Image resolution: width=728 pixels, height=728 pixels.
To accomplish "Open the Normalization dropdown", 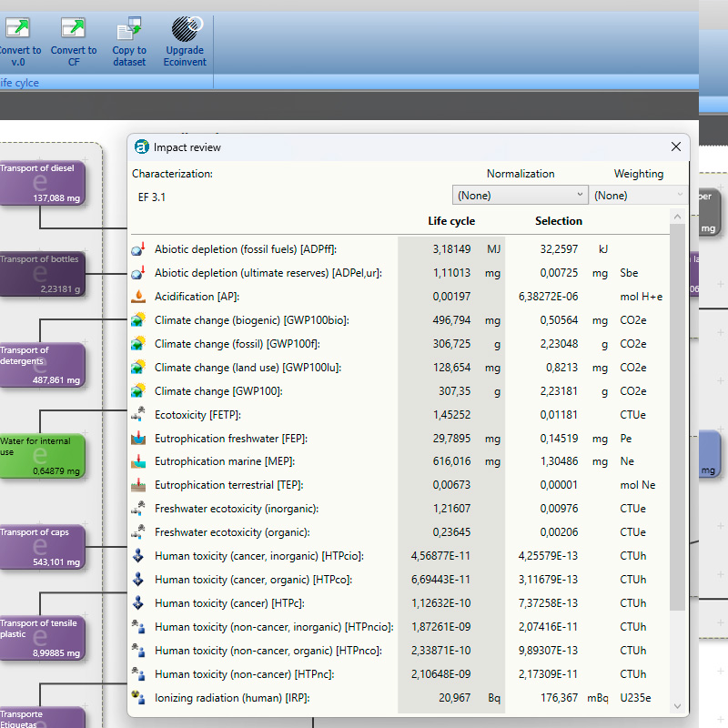I will click(x=521, y=195).
